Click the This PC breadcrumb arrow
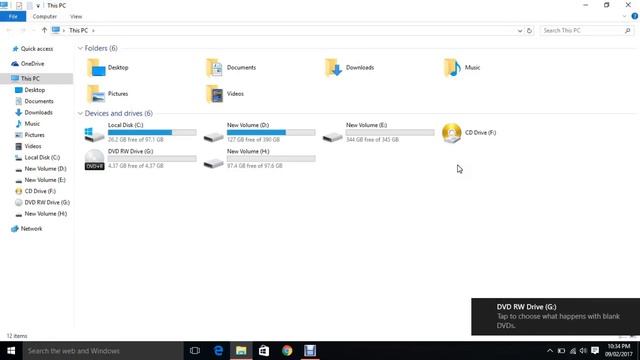Viewport: 640px width, 360px height. 93,31
